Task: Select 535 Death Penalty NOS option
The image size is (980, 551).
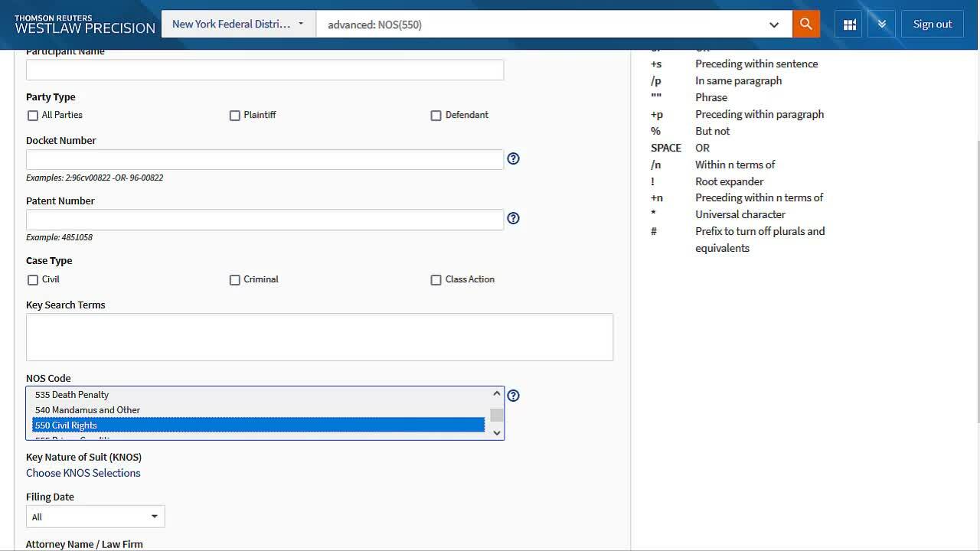Action: [258, 395]
